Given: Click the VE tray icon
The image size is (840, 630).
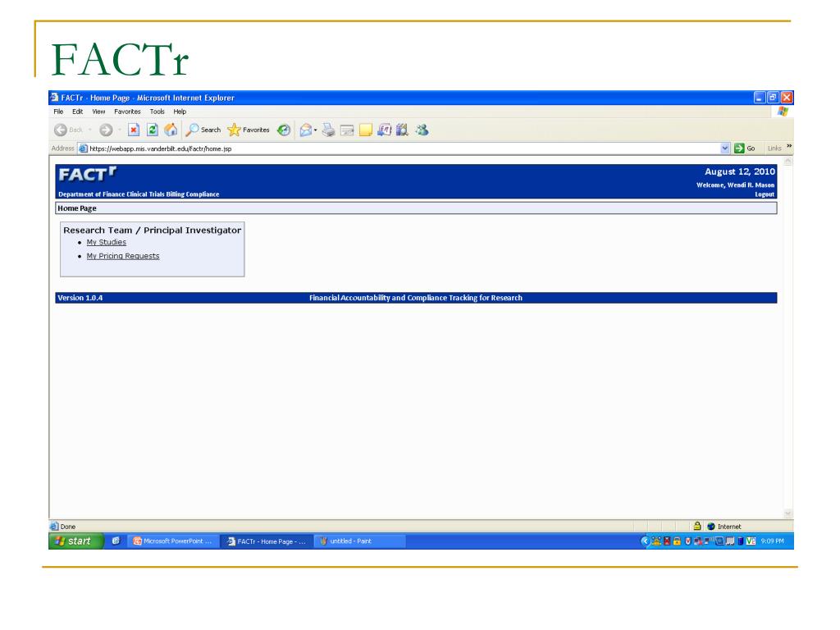Looking at the screenshot, I should coord(751,541).
